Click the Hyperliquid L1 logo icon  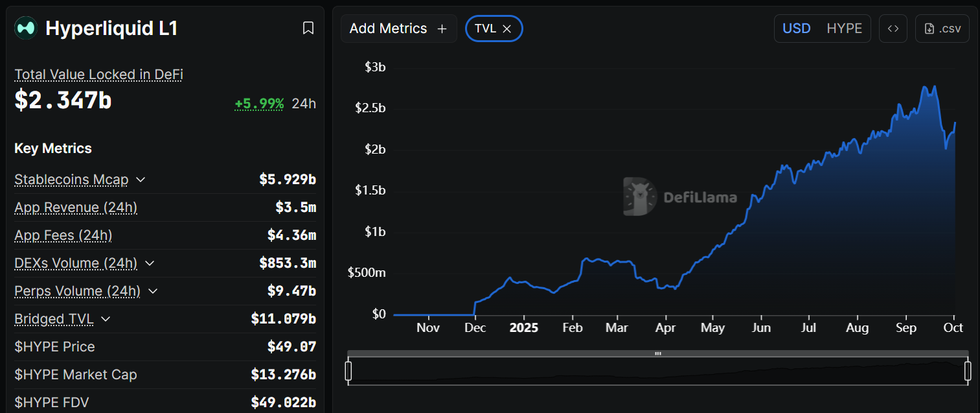(x=26, y=28)
